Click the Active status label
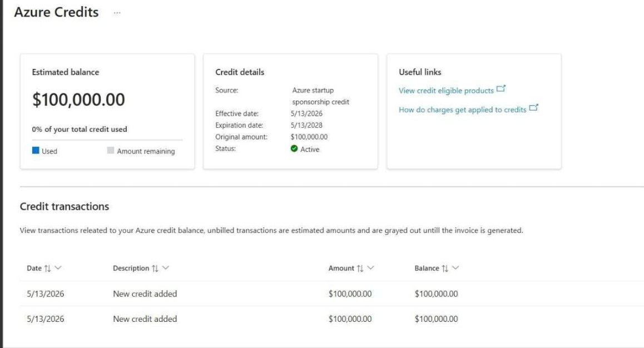Image resolution: width=644 pixels, height=348 pixels. (x=310, y=150)
